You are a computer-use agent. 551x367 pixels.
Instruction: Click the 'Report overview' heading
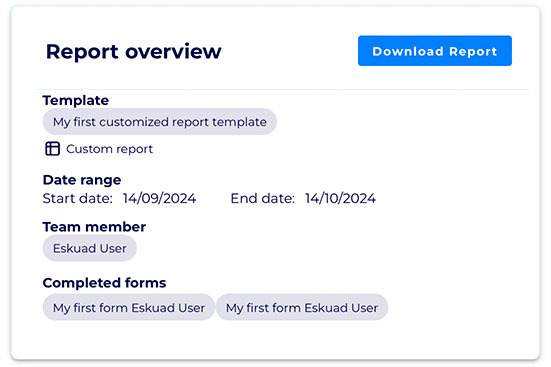(134, 51)
